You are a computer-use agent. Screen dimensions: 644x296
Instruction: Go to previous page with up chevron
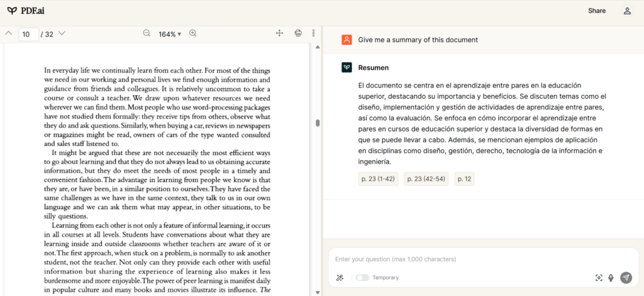(x=8, y=33)
